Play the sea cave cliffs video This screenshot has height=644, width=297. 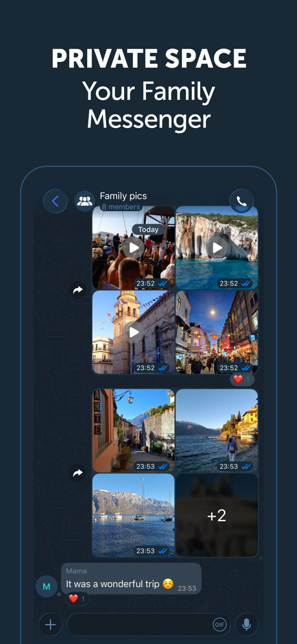[x=217, y=247]
